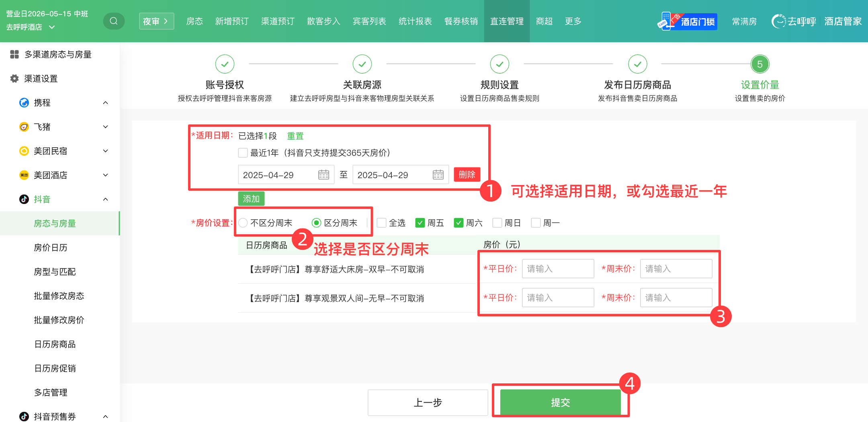Open the start date calendar icon

323,175
